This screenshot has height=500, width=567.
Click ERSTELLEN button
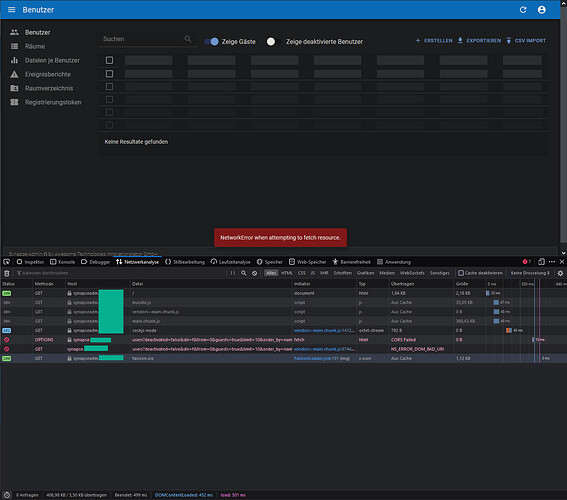tap(434, 40)
